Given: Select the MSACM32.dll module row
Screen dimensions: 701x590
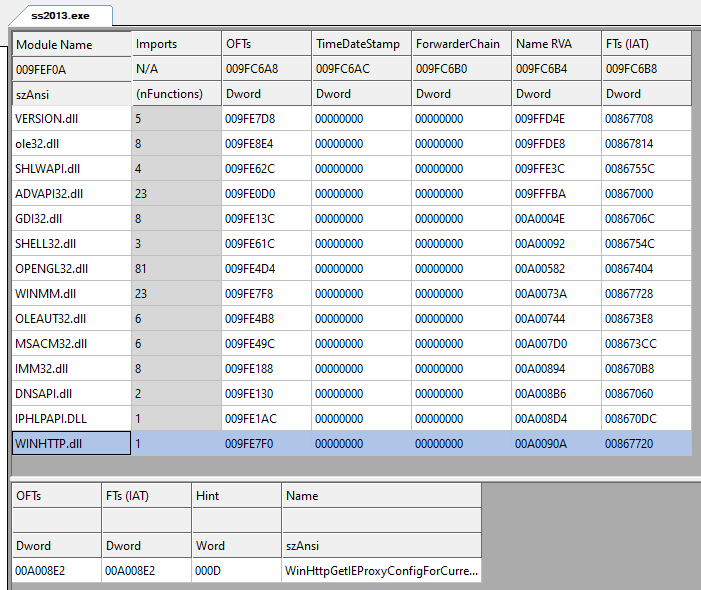Looking at the screenshot, I should point(352,344).
